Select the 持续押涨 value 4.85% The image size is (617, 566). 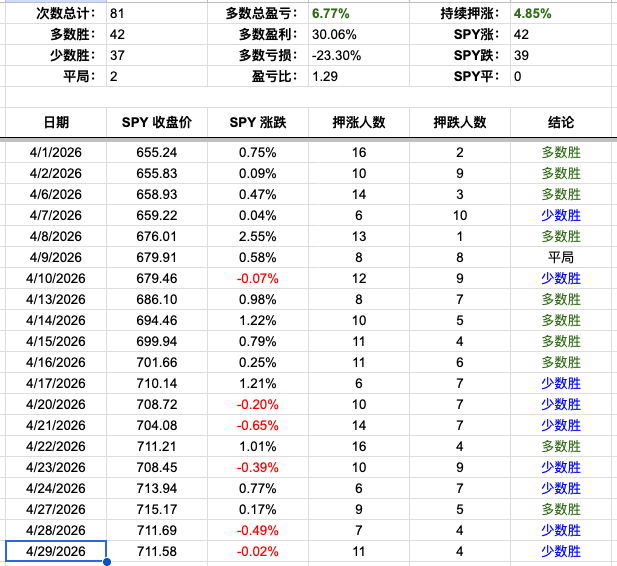pyautogui.click(x=561, y=13)
